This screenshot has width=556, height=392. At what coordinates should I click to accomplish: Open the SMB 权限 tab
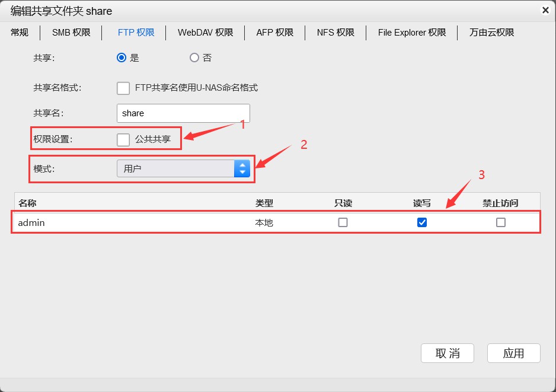click(x=71, y=33)
